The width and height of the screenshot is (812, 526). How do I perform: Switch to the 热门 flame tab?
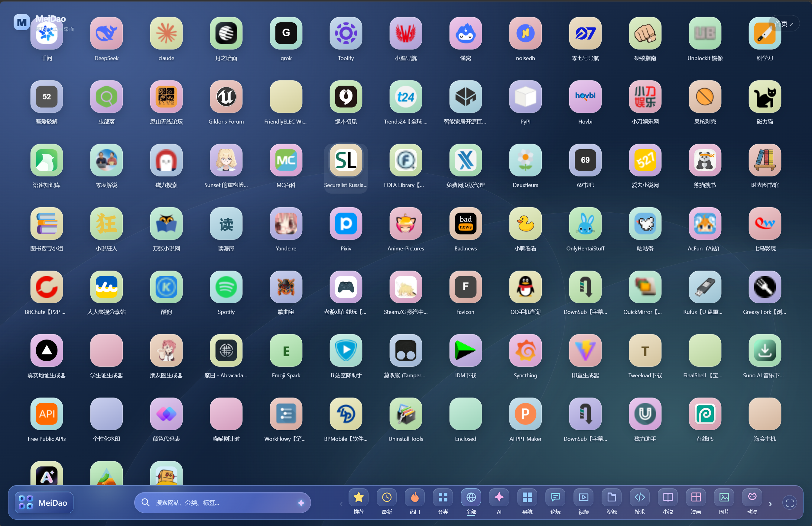click(414, 502)
